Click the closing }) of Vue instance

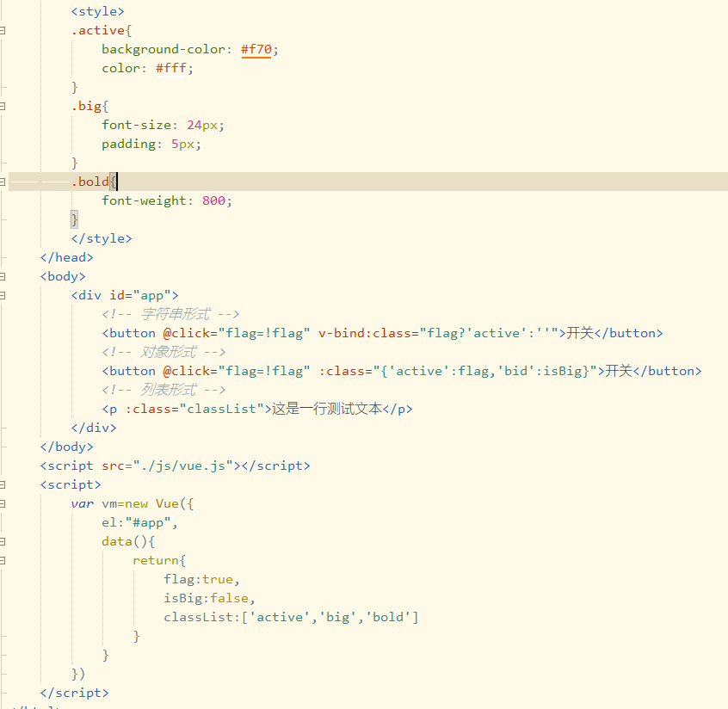78,674
